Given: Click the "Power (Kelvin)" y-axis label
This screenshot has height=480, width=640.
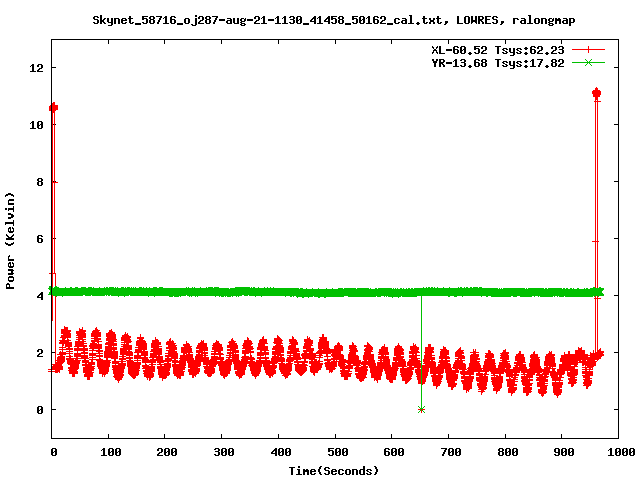Looking at the screenshot, I should point(10,241).
